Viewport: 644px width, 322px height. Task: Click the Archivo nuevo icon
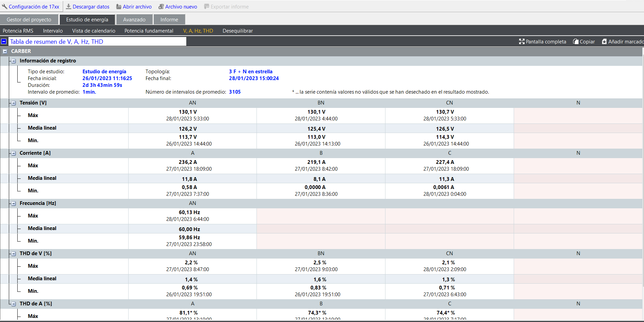pos(161,6)
